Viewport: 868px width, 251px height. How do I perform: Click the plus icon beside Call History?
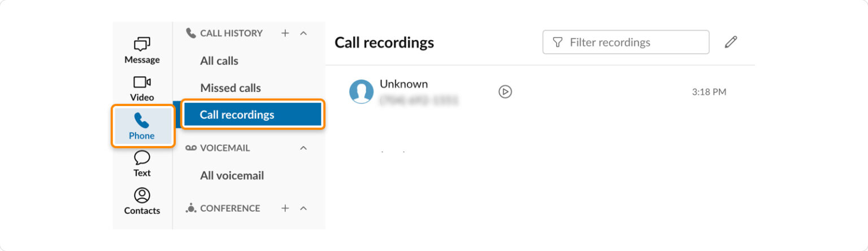click(x=285, y=33)
